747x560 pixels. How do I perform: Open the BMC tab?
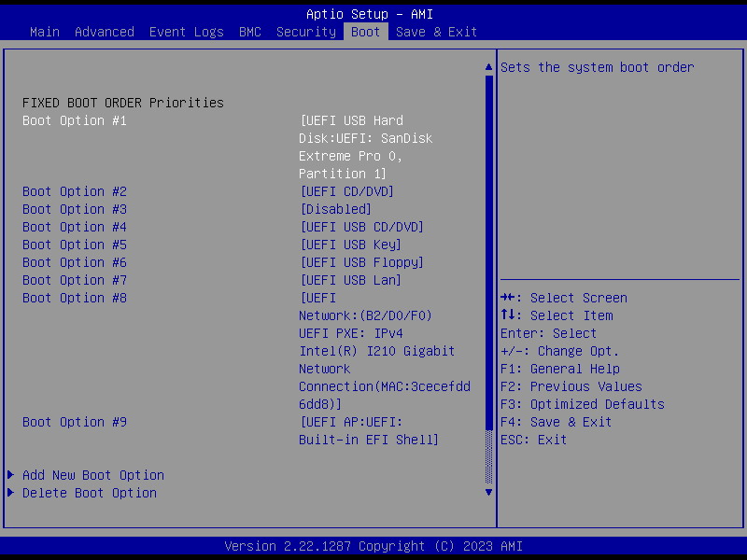click(250, 32)
